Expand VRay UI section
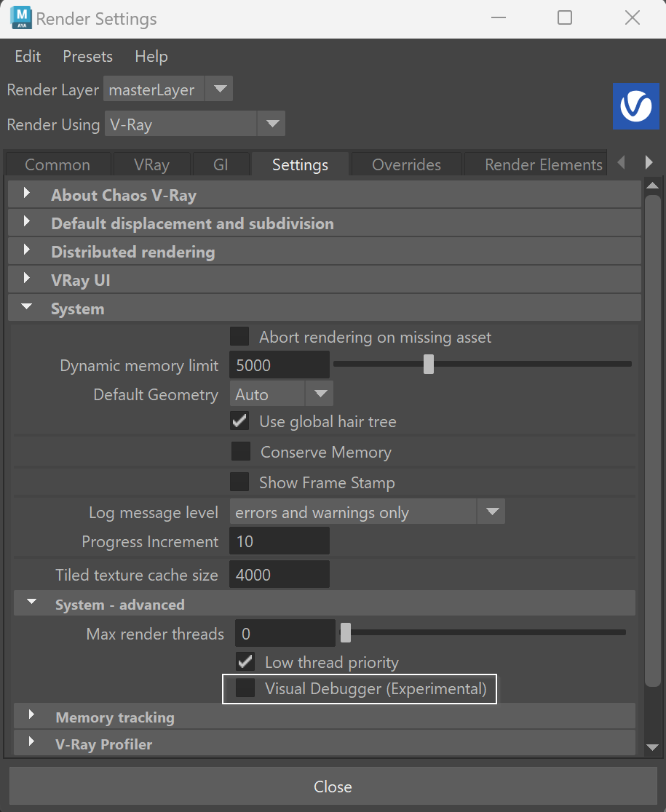 (324, 280)
